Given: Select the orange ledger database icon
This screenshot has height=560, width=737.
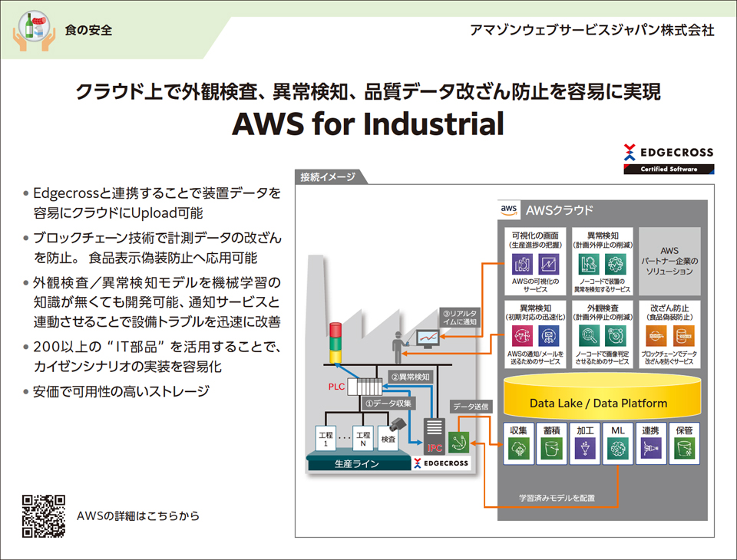Looking at the screenshot, I should point(683,336).
